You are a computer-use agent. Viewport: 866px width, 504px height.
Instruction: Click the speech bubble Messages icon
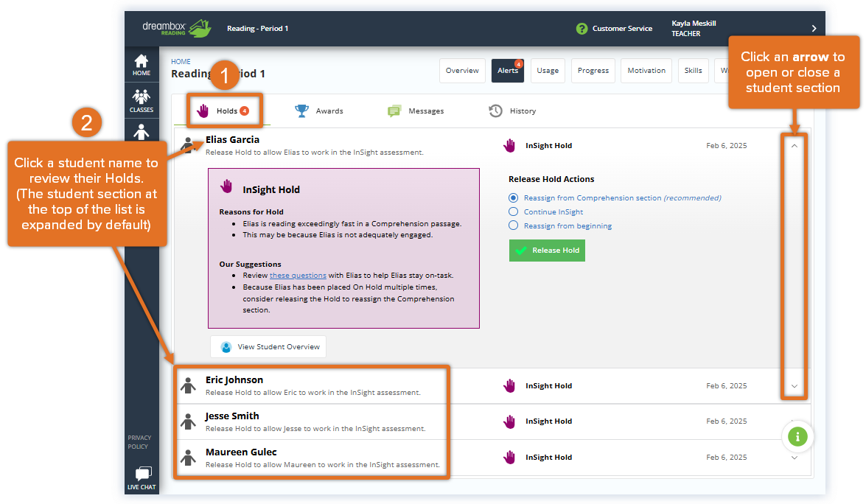(394, 111)
